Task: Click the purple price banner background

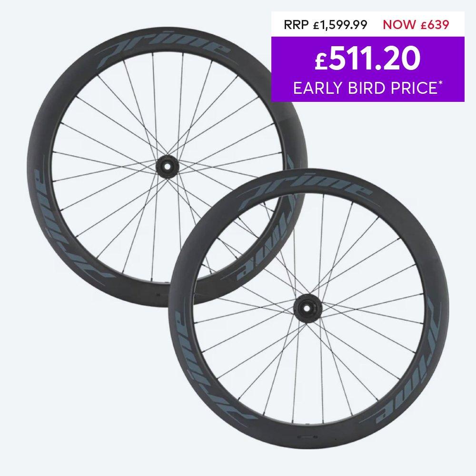Action: (x=367, y=69)
